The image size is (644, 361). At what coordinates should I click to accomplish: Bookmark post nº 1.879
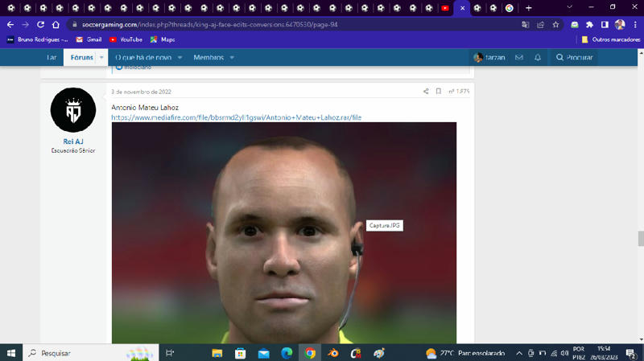pyautogui.click(x=439, y=91)
